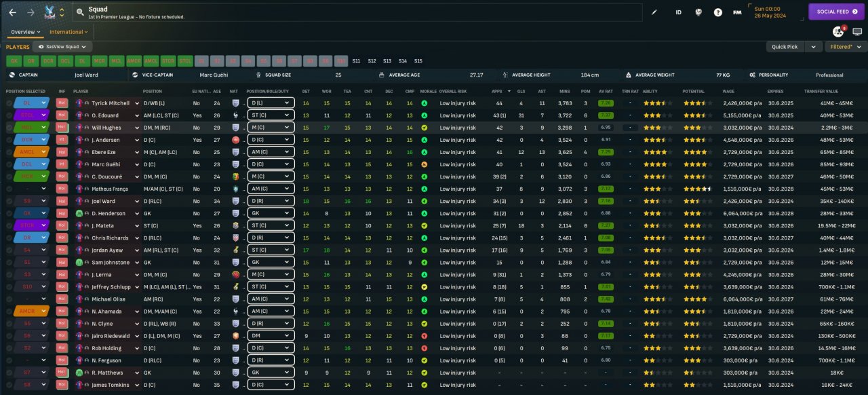Open the SasView Squad view dropdown

pos(62,47)
